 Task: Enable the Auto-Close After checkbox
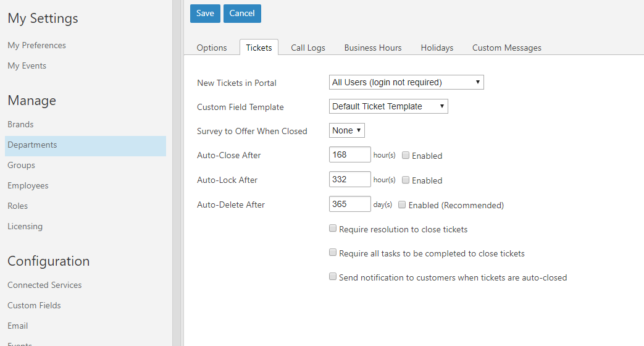click(406, 155)
